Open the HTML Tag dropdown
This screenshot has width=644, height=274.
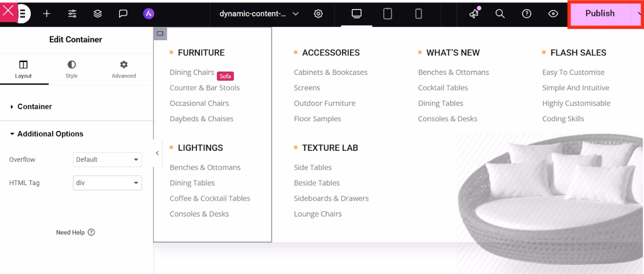click(107, 183)
